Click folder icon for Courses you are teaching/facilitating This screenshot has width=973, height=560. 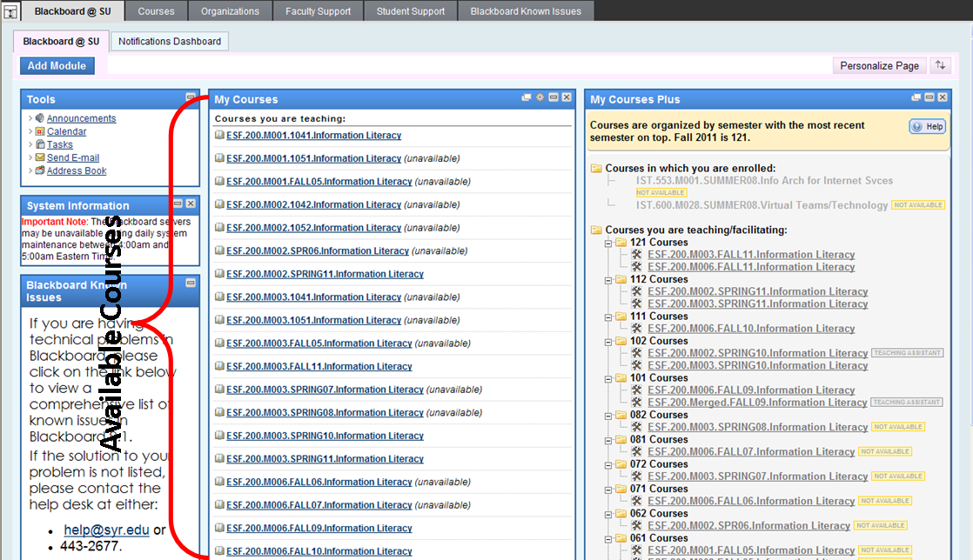click(596, 230)
